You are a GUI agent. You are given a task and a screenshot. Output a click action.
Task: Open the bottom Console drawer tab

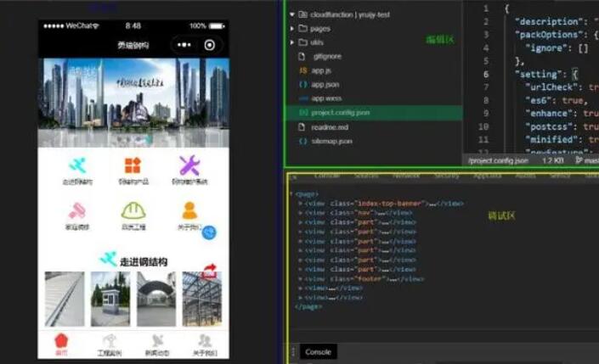(318, 352)
